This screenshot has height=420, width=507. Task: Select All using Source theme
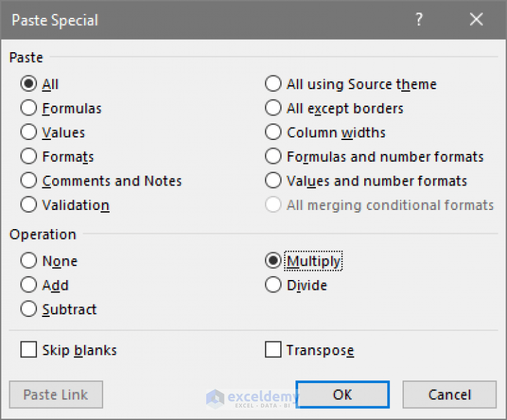coord(273,85)
